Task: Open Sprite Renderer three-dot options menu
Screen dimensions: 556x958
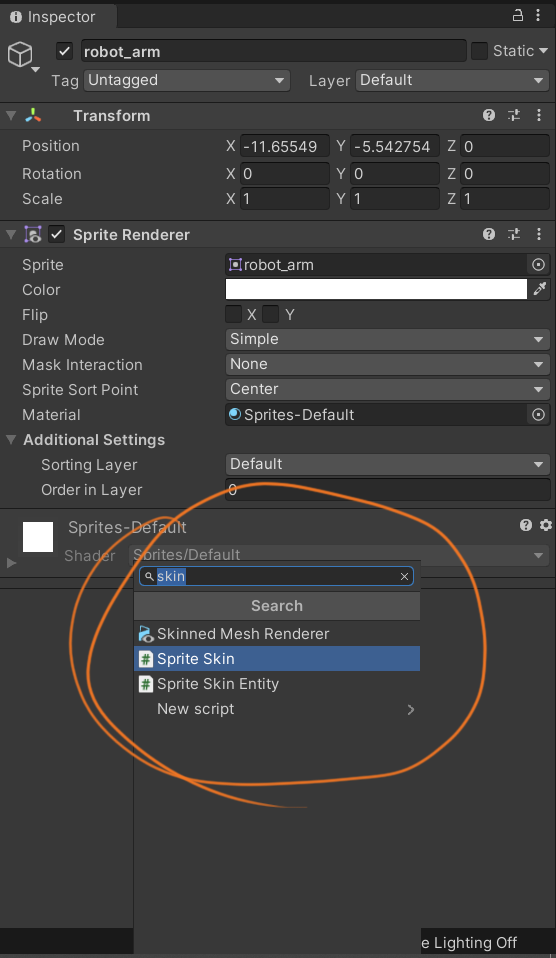Action: coord(538,234)
